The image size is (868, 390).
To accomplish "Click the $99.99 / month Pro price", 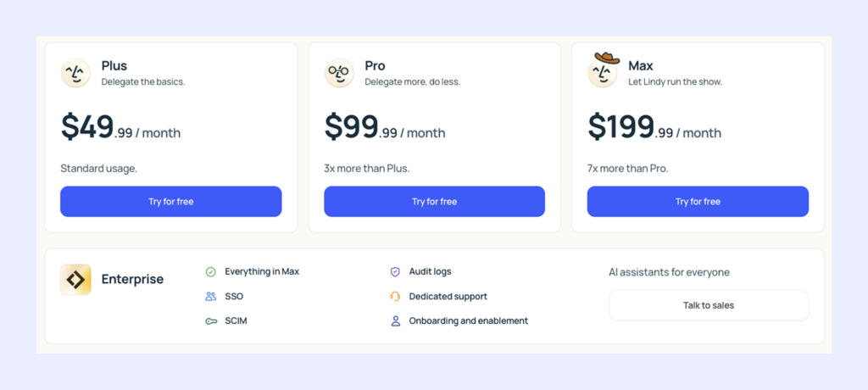I will coord(385,128).
